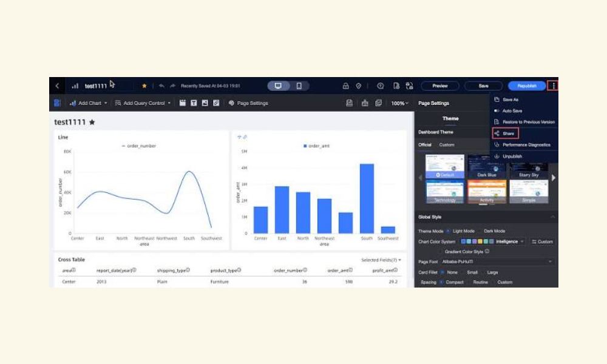Switch to desktop layout view
This screenshot has height=364, width=607.
click(x=278, y=86)
